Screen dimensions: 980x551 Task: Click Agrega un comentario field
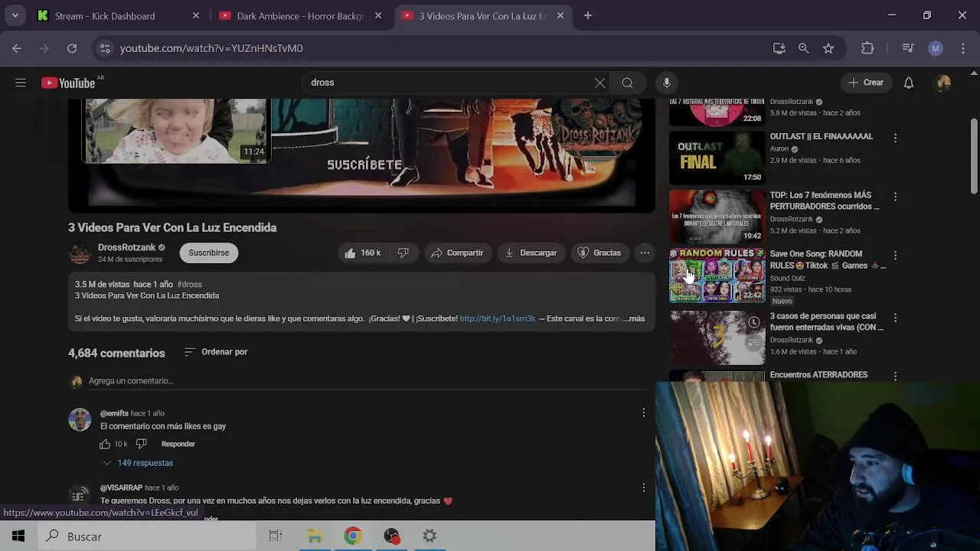click(367, 381)
